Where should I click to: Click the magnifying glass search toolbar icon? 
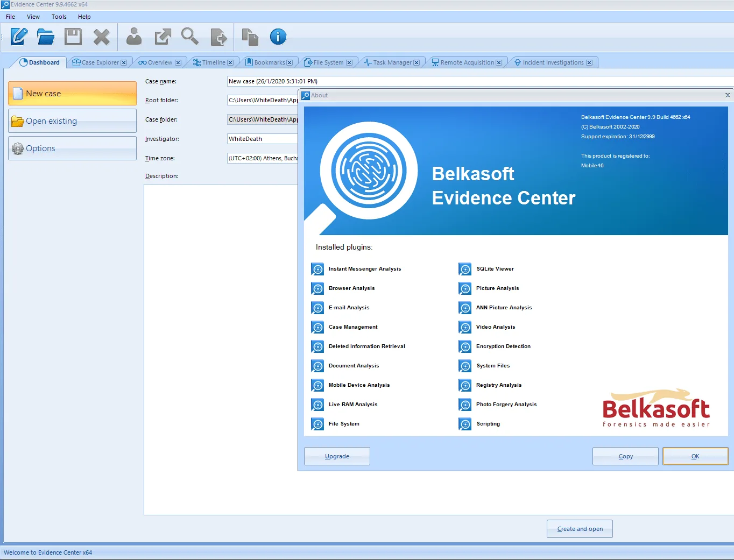point(189,36)
